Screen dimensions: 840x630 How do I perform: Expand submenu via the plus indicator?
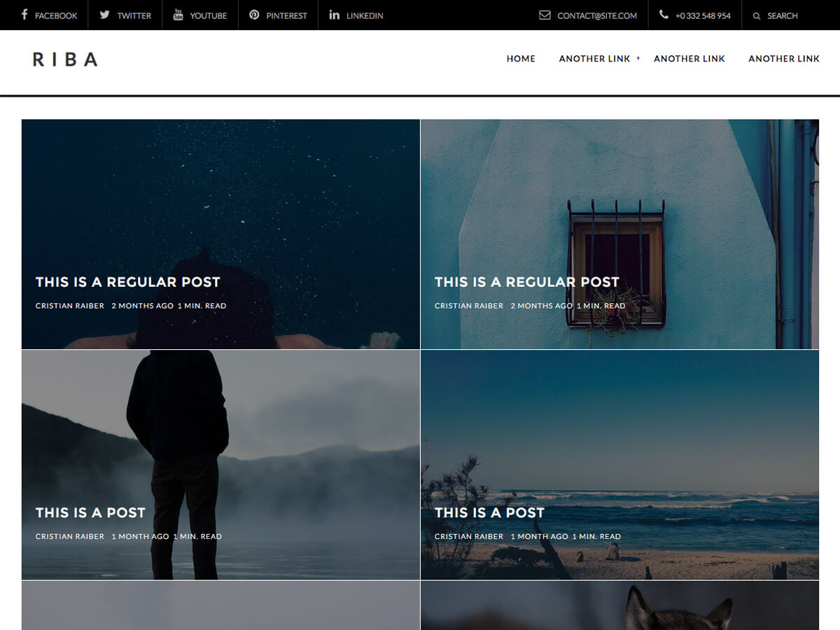(x=638, y=58)
